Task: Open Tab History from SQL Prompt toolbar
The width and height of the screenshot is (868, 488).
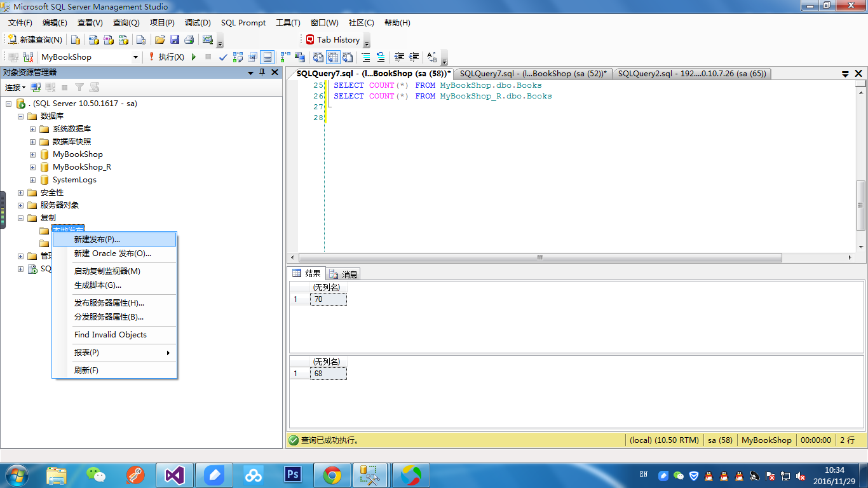Action: click(332, 40)
